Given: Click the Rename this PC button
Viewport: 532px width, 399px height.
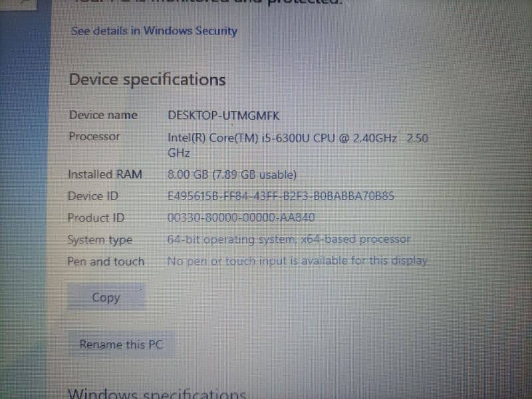Looking at the screenshot, I should click(121, 344).
